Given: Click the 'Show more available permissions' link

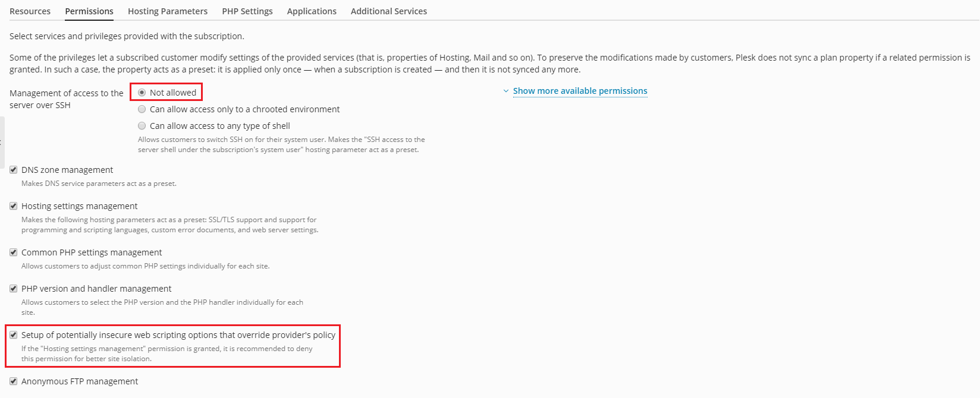Looking at the screenshot, I should tap(580, 91).
